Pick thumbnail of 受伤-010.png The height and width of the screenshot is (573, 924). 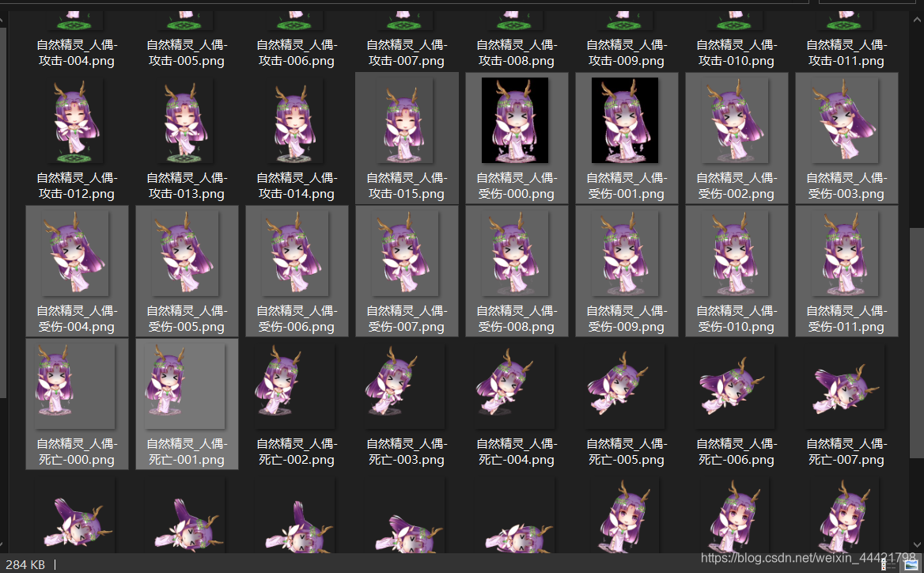click(x=736, y=253)
